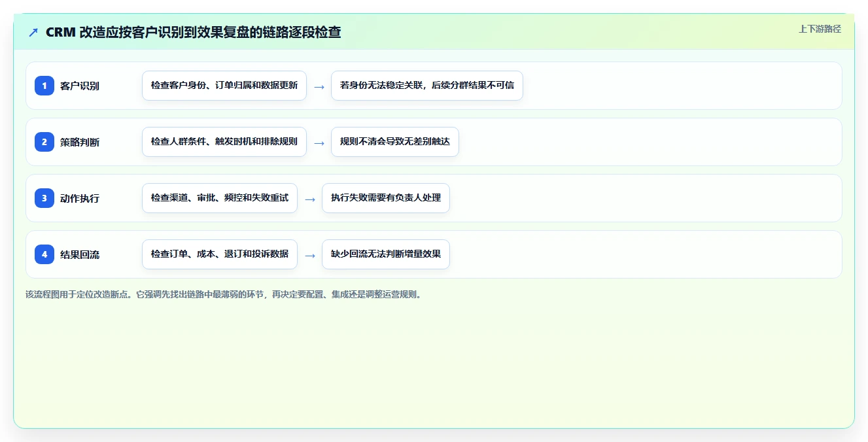Click step number 1 badge for 客户识别
The image size is (868, 442).
[44, 86]
